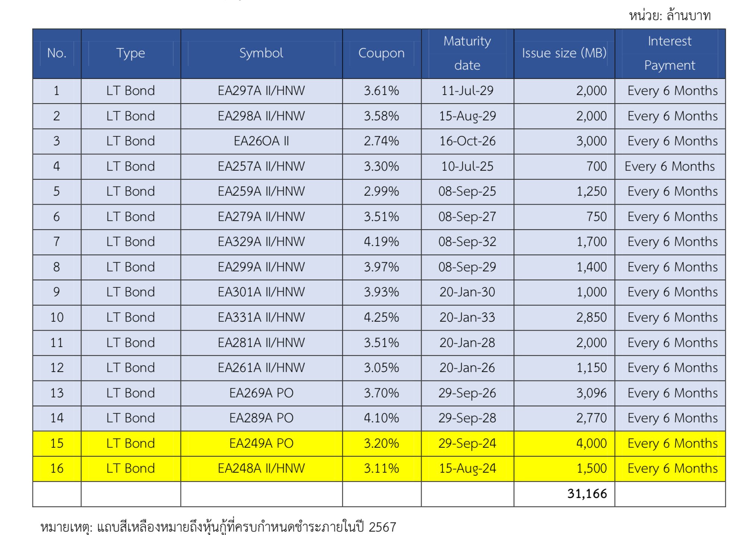Click coupon value 3.11%
The height and width of the screenshot is (535, 756).
(x=382, y=469)
